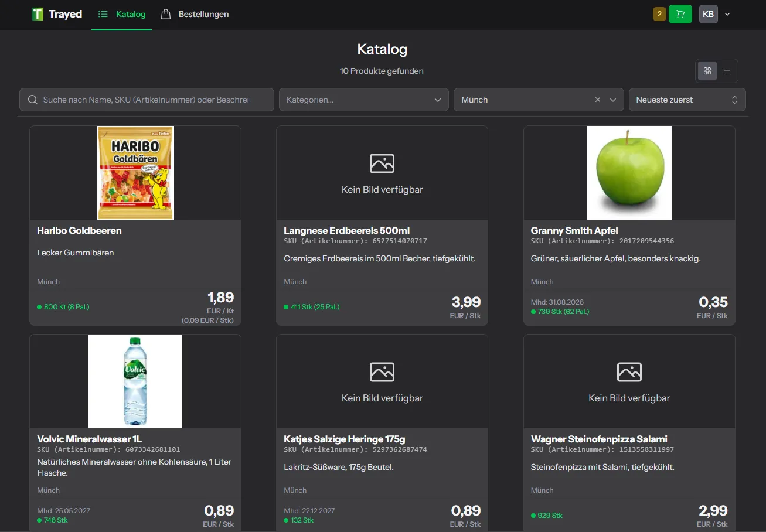Screen dimensions: 766x532
Task: Click the Volvic water bottle image
Action: 135,381
